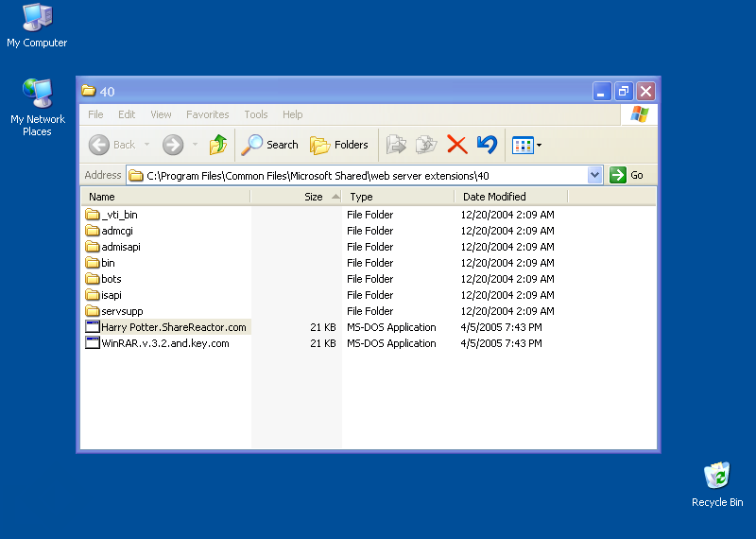Open the address bar dropdown
Image resolution: width=756 pixels, height=539 pixels.
click(x=595, y=175)
